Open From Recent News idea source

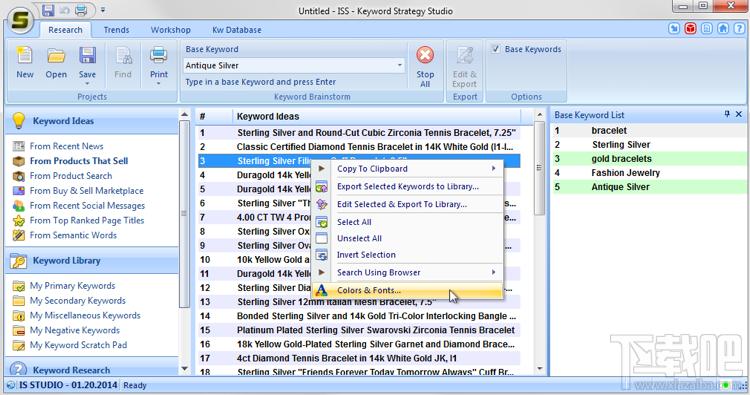(x=66, y=146)
